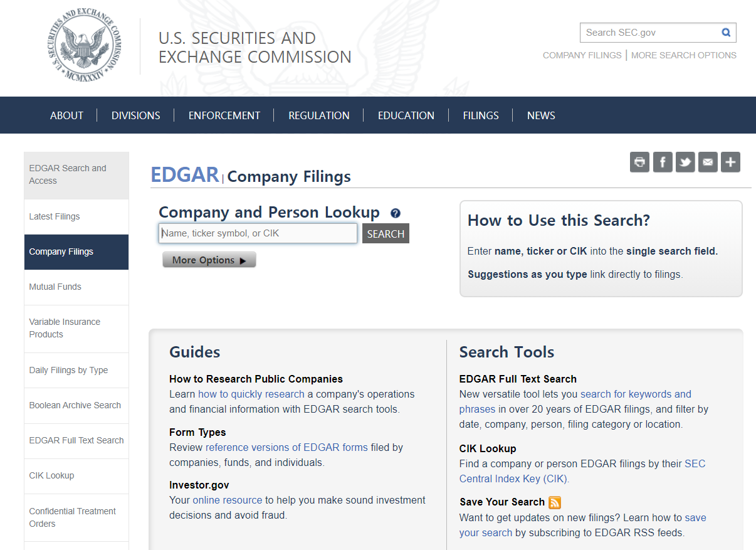Screen dimensions: 756x550
Task: Share the page via the Twitter icon
Action: tap(685, 162)
